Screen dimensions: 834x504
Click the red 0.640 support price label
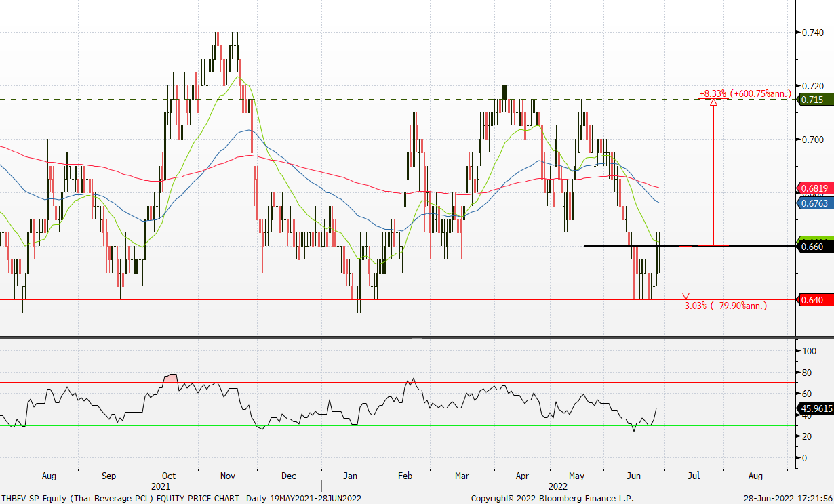(x=815, y=300)
